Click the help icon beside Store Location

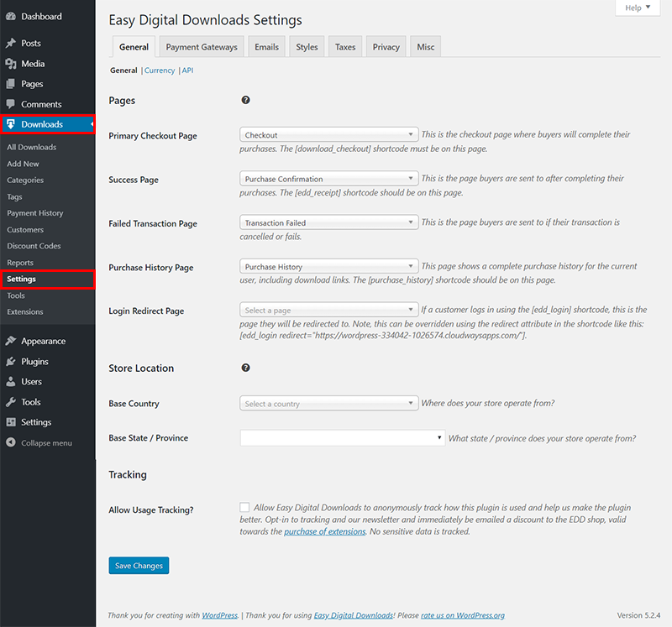click(245, 368)
